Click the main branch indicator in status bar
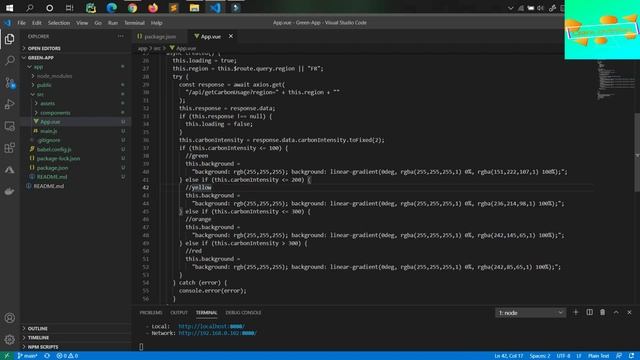 (x=27, y=356)
